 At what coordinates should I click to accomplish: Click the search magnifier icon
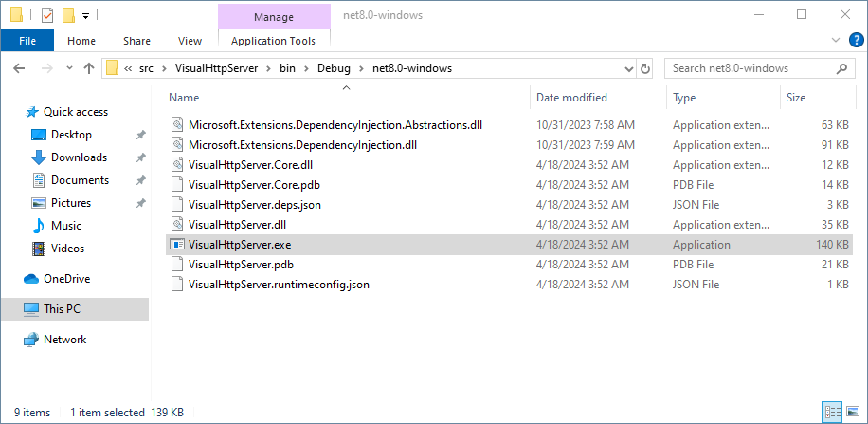pyautogui.click(x=842, y=68)
